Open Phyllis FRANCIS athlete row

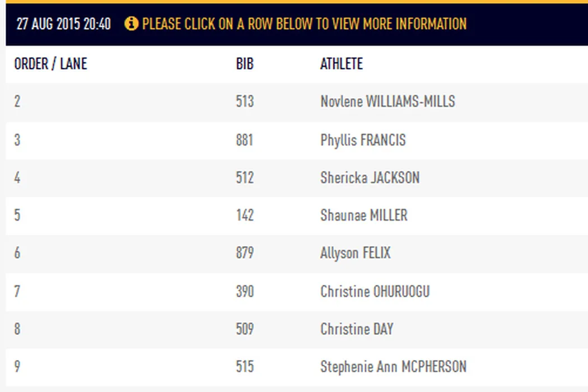pos(363,139)
